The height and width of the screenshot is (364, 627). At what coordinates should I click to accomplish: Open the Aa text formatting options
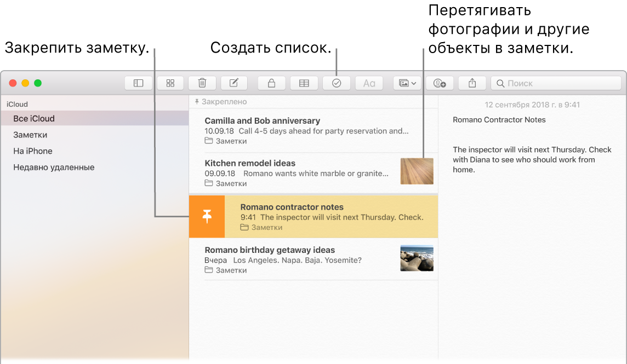[368, 83]
